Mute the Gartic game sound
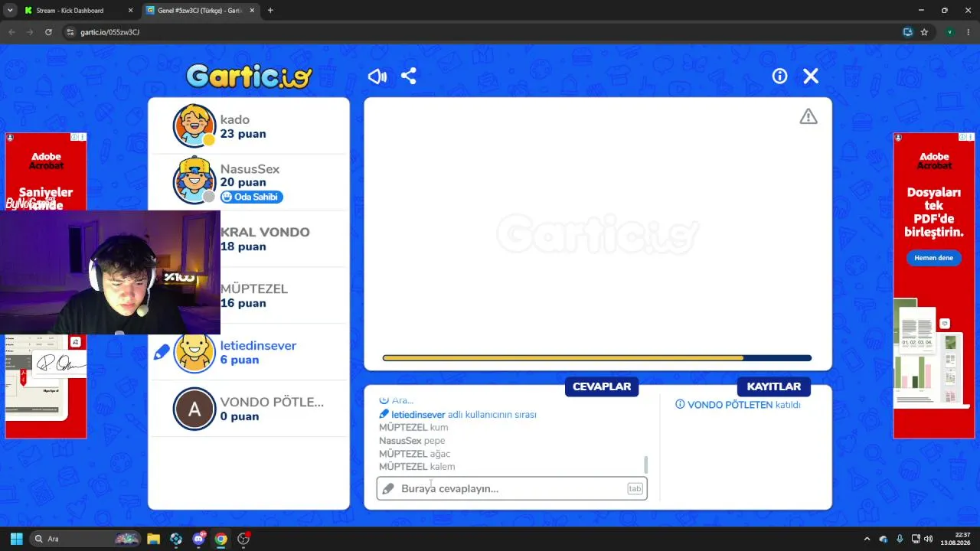The image size is (980, 551). 377,77
